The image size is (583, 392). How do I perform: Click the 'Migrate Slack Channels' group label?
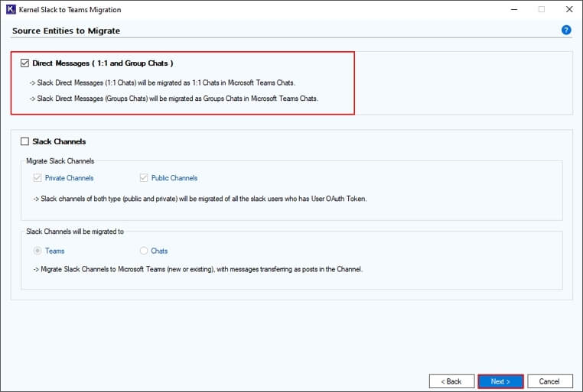tap(60, 161)
